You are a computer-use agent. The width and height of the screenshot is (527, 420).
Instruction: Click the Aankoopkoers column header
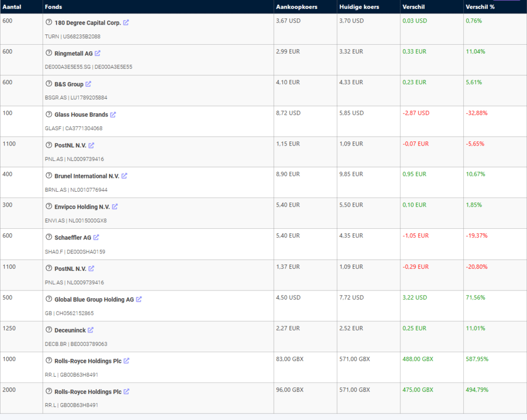point(296,7)
